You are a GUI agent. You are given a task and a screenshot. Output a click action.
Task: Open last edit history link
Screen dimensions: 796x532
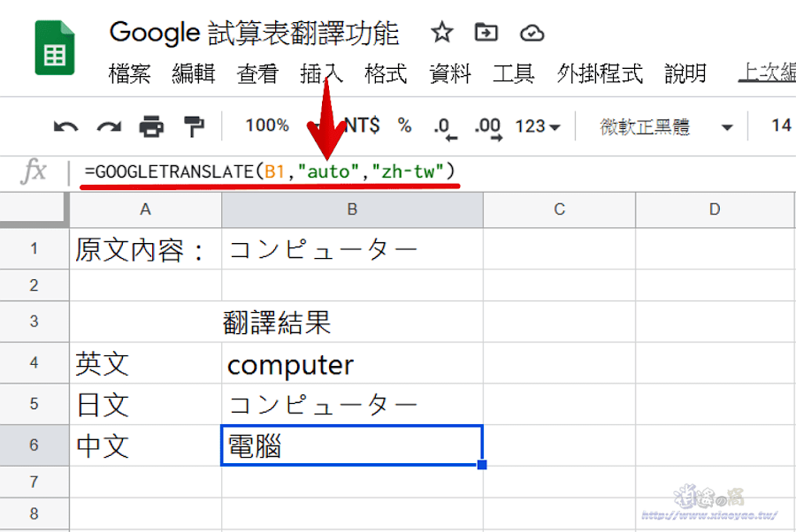767,72
